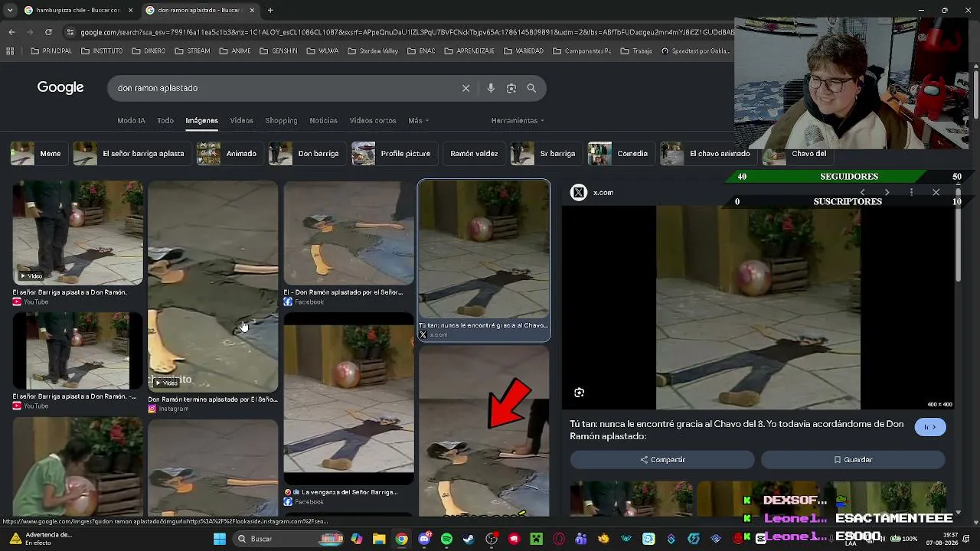Open Discord from the taskbar

click(424, 539)
